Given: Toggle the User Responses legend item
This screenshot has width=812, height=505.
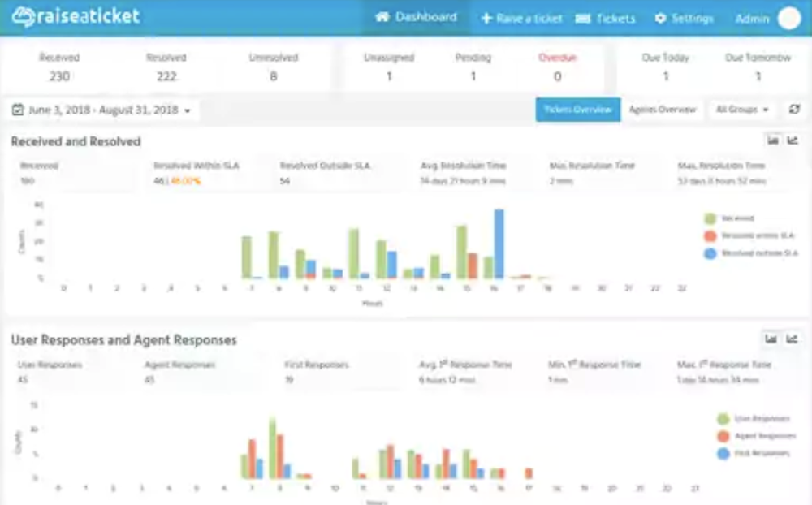Looking at the screenshot, I should coord(754,418).
